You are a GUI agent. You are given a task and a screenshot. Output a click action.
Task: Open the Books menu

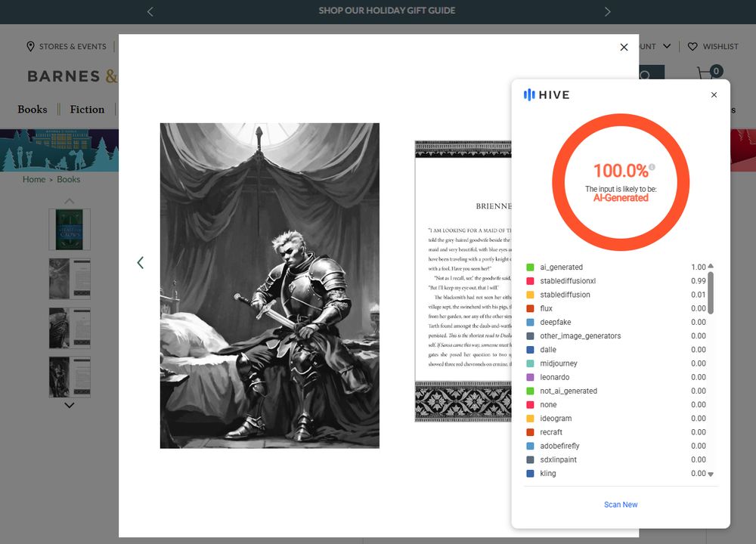tap(33, 110)
